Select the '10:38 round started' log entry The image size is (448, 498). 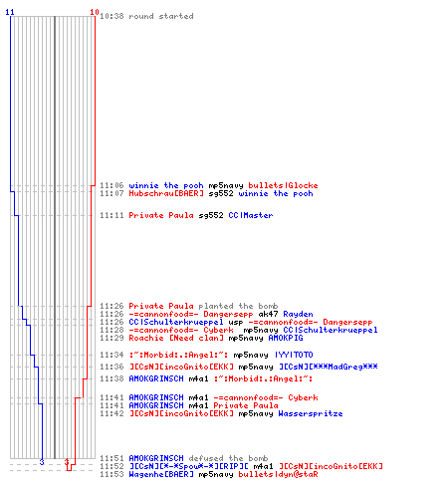click(x=146, y=16)
